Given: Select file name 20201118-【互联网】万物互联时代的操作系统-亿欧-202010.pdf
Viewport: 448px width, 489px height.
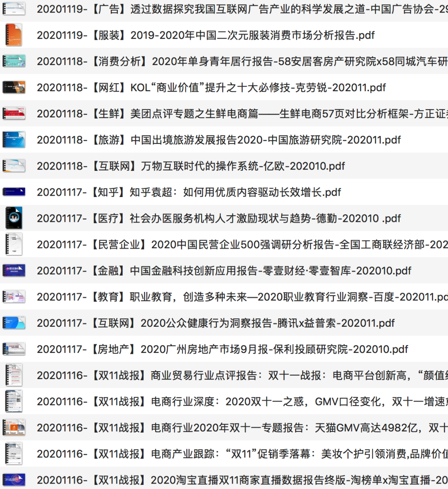Looking at the screenshot, I should [x=191, y=166].
